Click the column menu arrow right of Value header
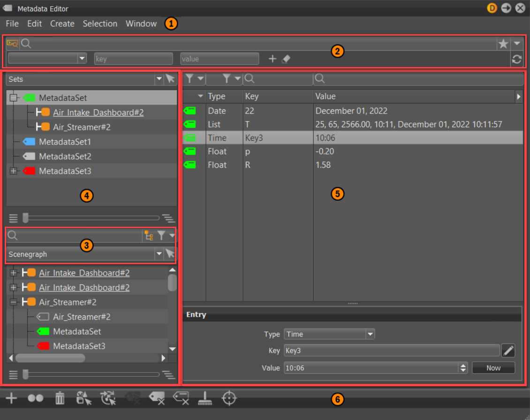This screenshot has height=420, width=530. [x=518, y=96]
